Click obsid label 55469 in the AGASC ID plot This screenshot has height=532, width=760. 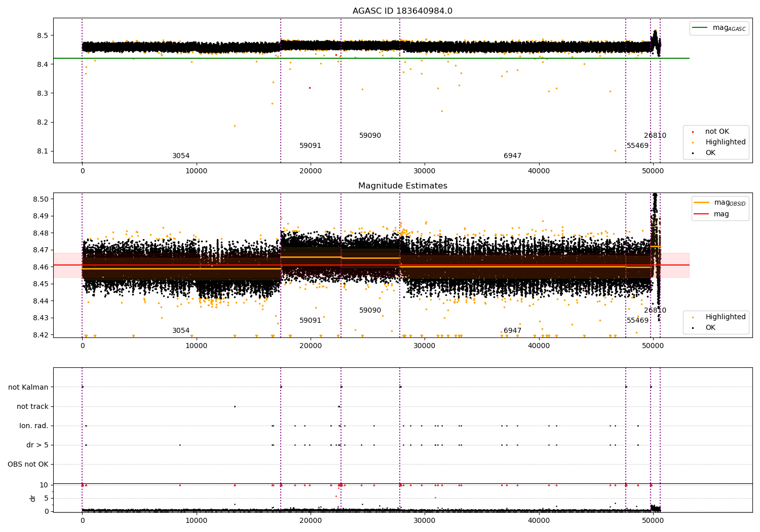637,146
